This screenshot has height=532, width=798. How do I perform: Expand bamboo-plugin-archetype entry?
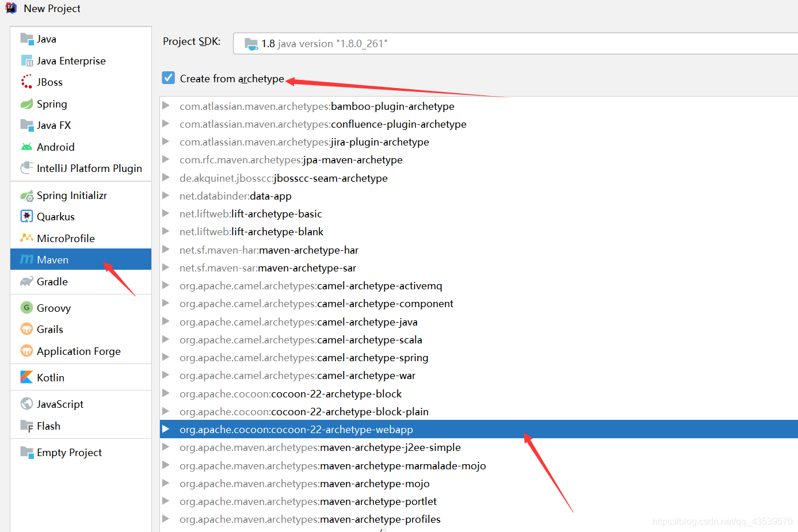coord(166,106)
